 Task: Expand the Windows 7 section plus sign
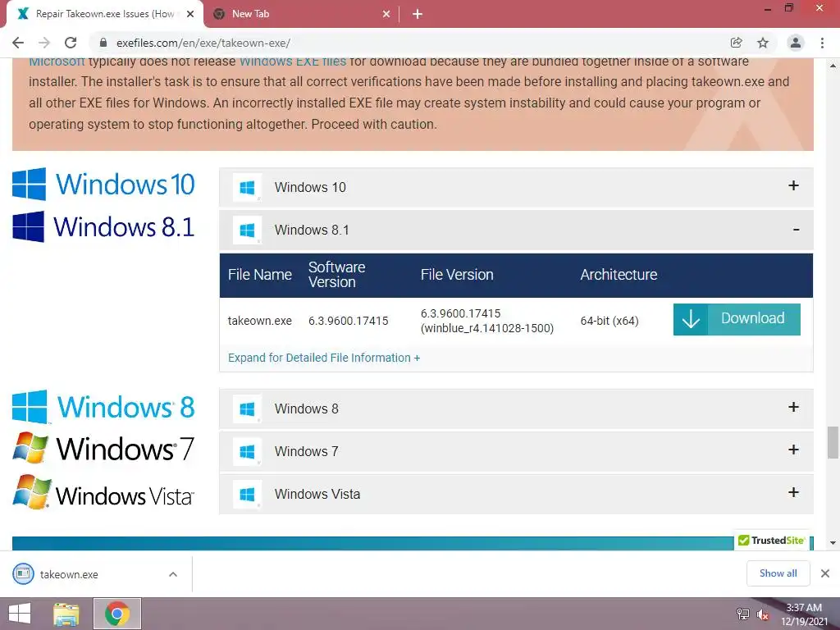pos(793,450)
